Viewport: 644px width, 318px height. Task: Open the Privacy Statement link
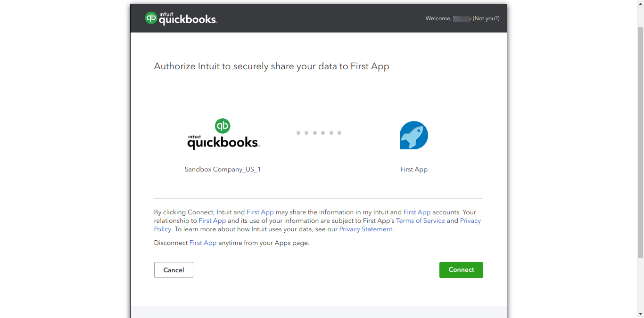click(366, 229)
